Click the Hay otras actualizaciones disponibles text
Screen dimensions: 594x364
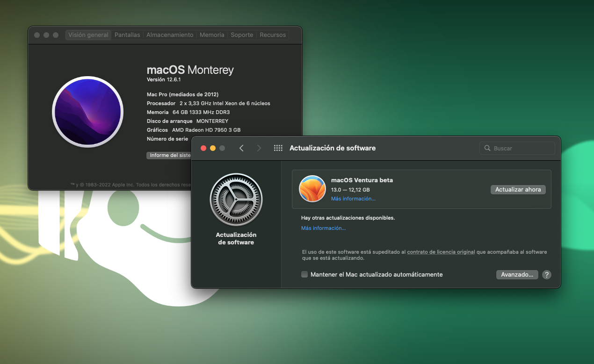[348, 218]
